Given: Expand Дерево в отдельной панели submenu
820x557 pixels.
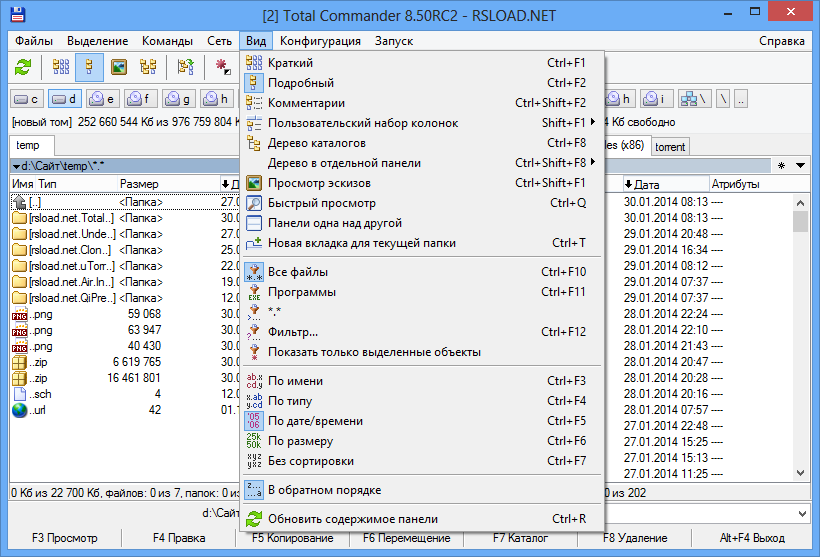Looking at the screenshot, I should [x=422, y=163].
